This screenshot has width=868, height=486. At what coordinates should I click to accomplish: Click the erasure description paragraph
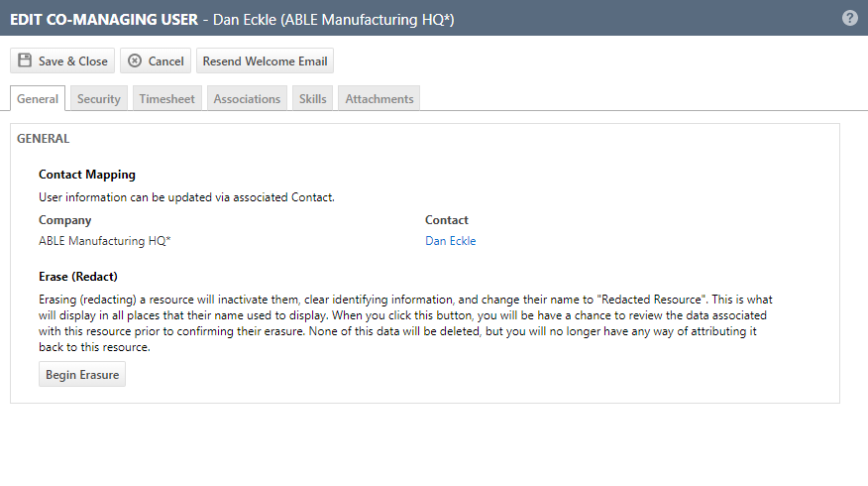tap(405, 323)
